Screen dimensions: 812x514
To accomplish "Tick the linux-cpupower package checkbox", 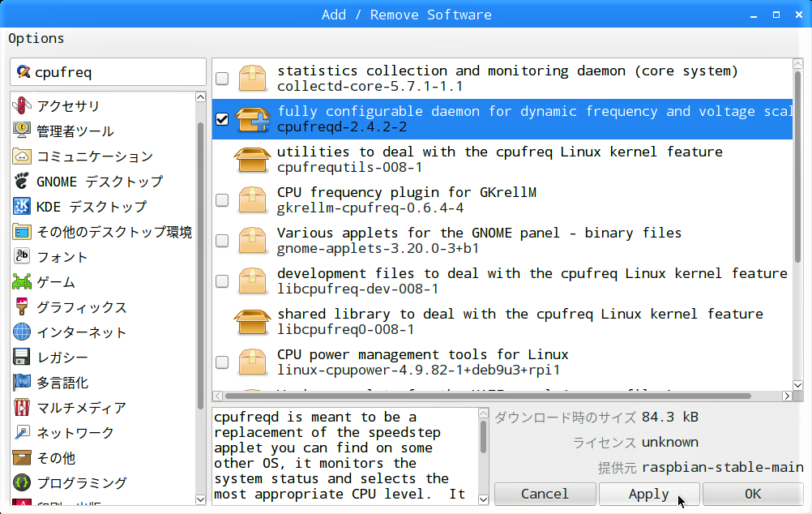I will 222,362.
